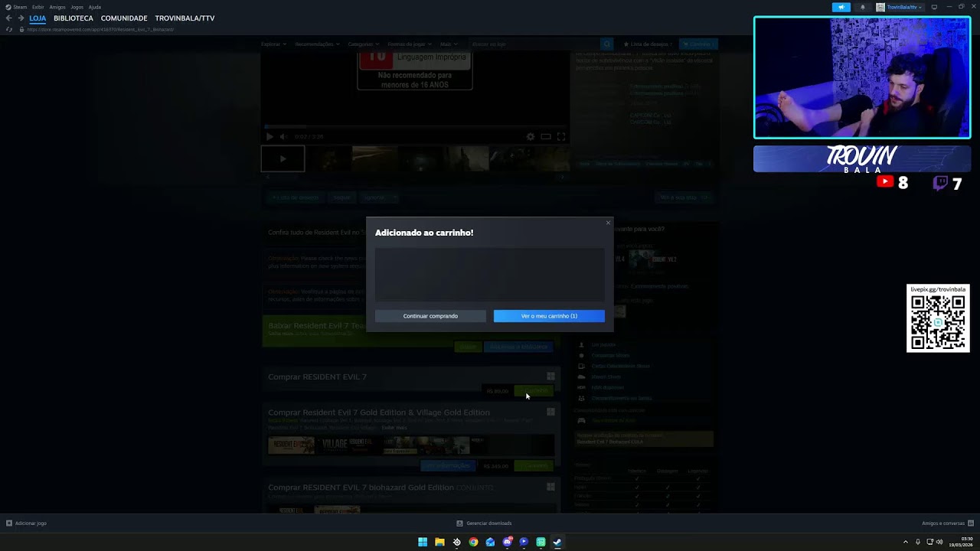
Task: Open the Amigos menu
Action: click(x=57, y=7)
